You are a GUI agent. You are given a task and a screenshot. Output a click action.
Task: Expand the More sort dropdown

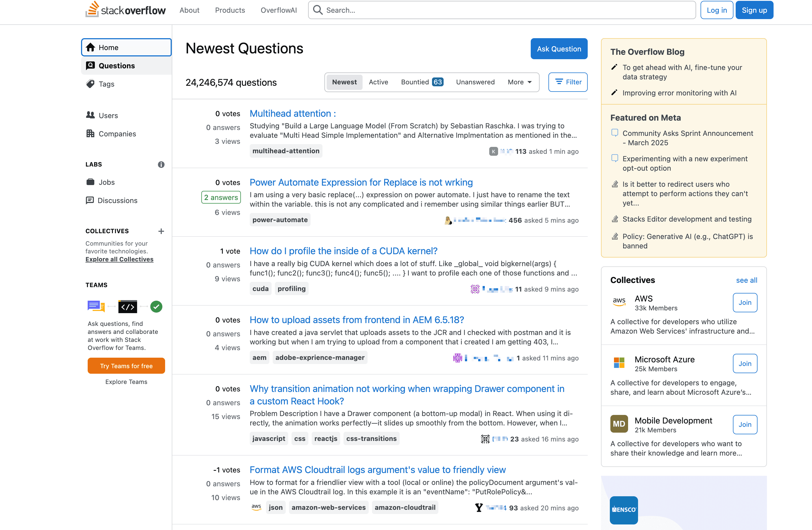click(519, 82)
